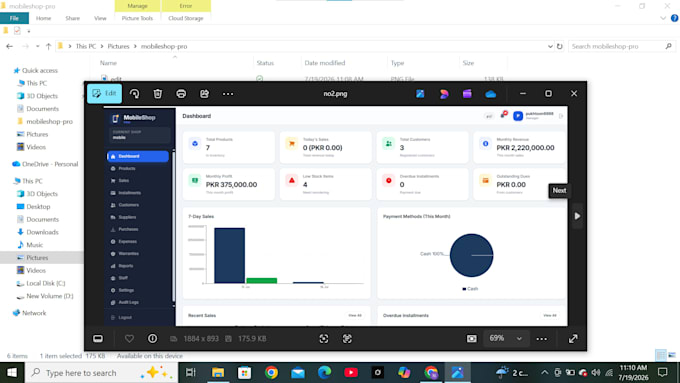Screen dimensions: 680x383
Task: Delete the photo using trash icon
Action: (158, 94)
